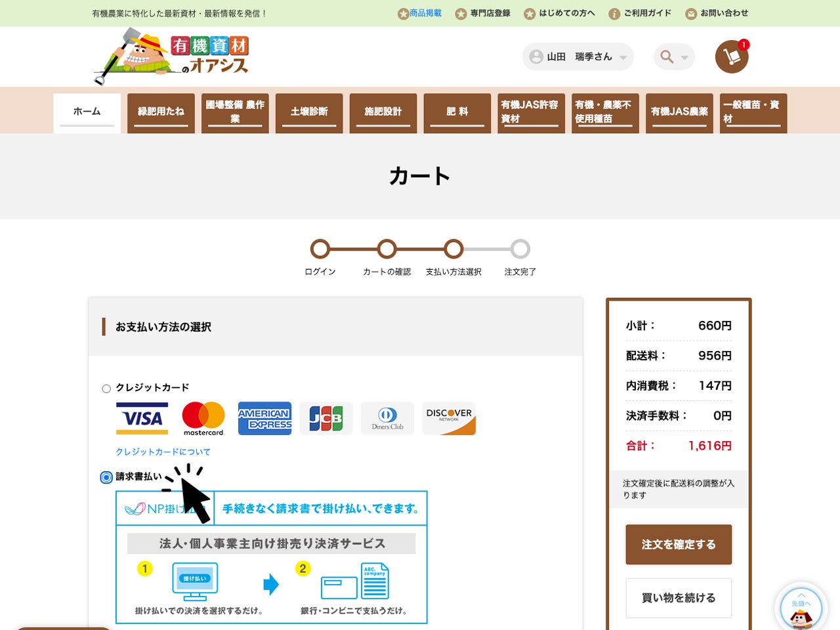The image size is (840, 630).
Task: Click the star icon beside 商品掲載
Action: click(404, 14)
